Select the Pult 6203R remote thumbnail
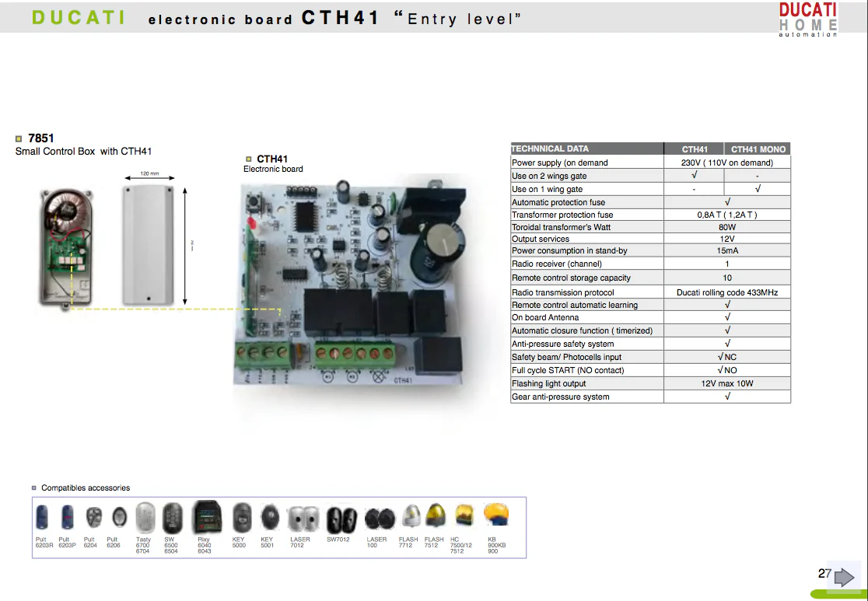Screen dimensions: 868x601 click(x=41, y=517)
